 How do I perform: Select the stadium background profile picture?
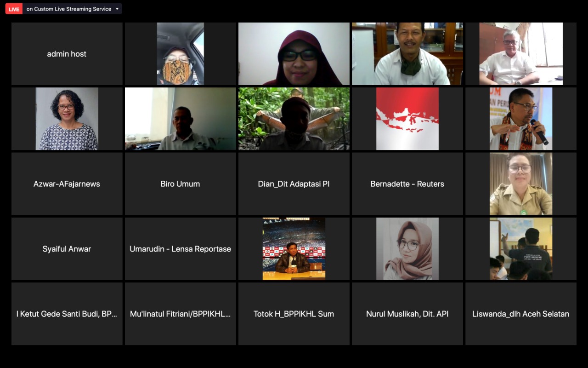294,249
